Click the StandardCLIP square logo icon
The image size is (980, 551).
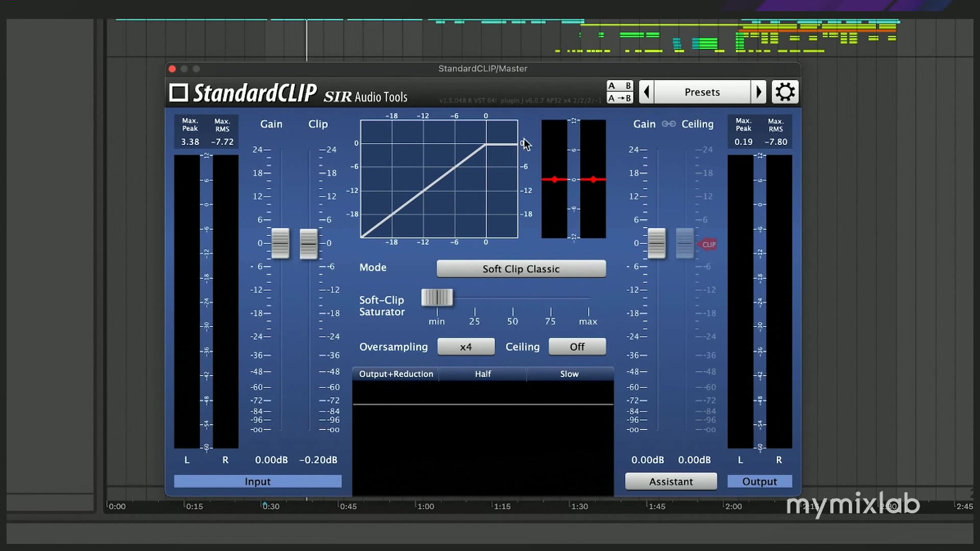tap(179, 93)
